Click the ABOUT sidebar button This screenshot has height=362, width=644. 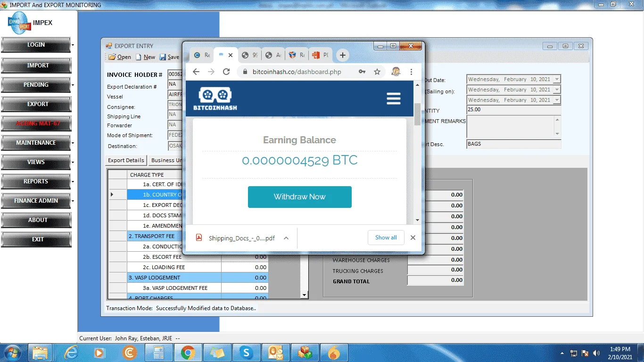pyautogui.click(x=36, y=220)
